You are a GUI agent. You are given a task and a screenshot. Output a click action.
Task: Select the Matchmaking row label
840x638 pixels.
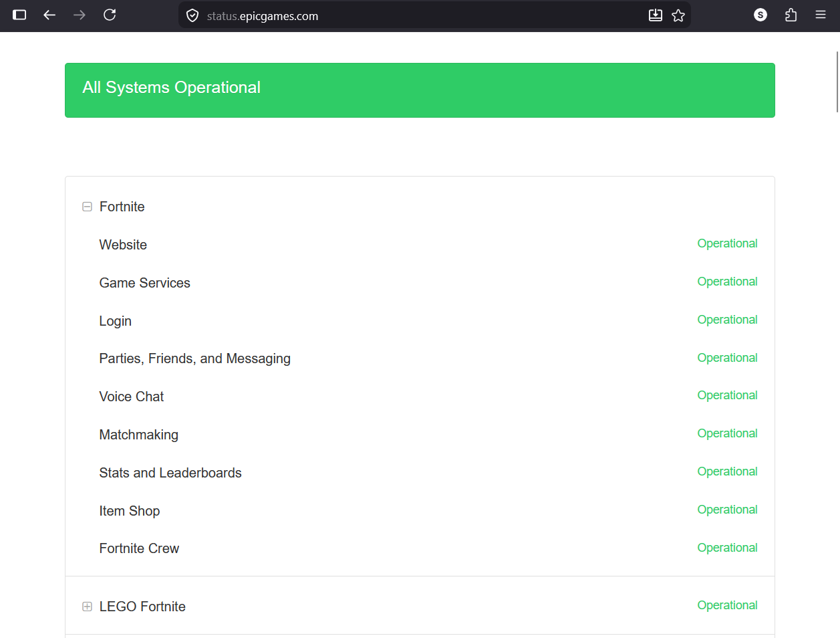click(x=139, y=435)
